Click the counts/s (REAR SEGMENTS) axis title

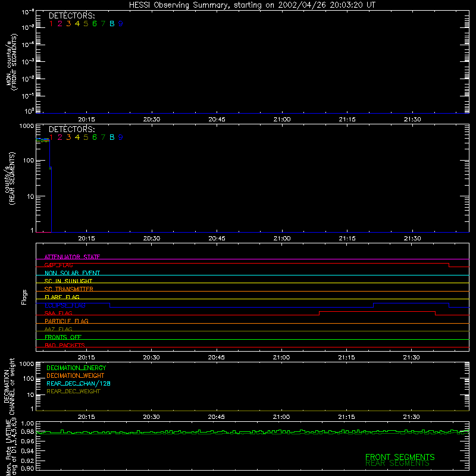[x=10, y=178]
